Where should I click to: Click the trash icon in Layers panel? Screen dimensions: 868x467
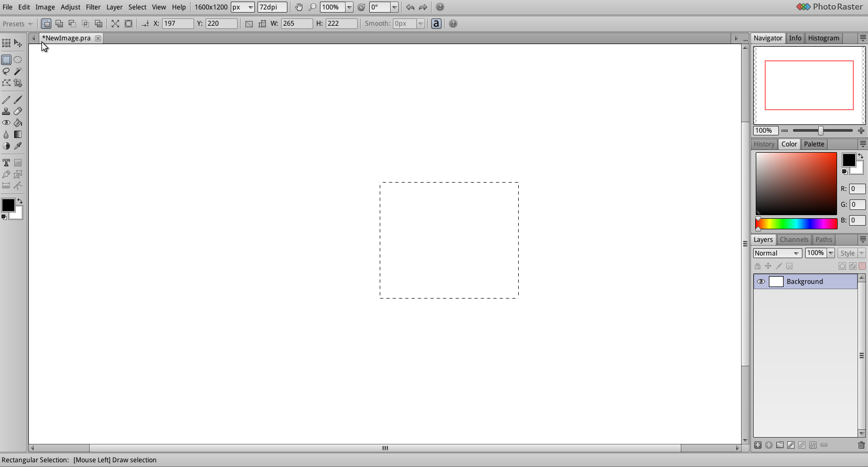pos(861,445)
